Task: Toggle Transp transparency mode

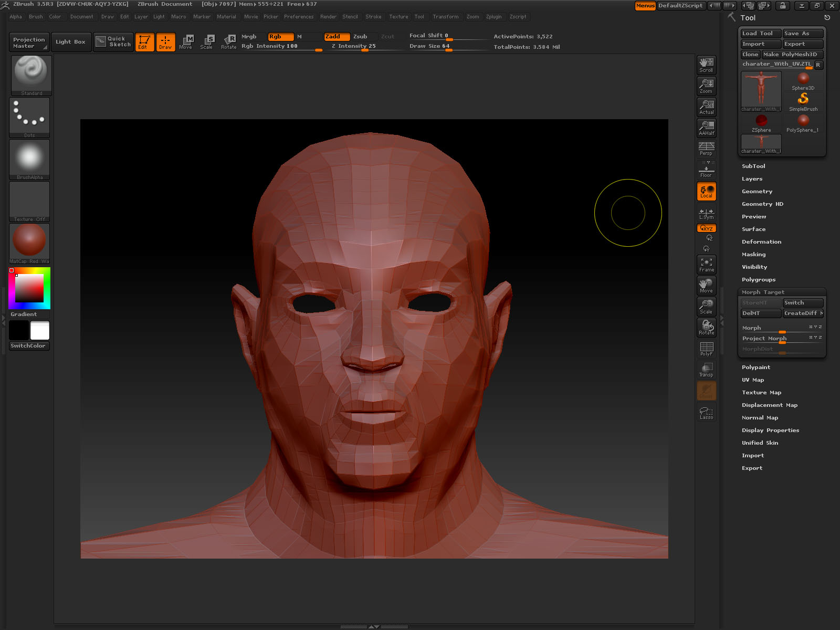Action: (707, 370)
